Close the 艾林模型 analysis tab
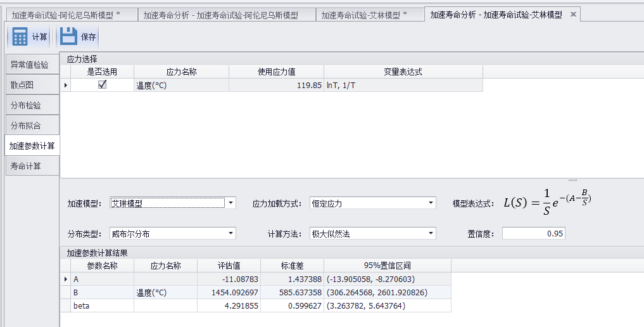Screen dimensions: 644x327 573,15
